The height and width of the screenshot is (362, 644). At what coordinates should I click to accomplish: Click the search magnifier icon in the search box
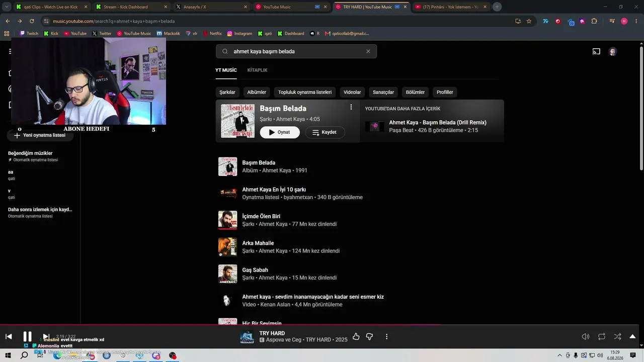point(225,51)
